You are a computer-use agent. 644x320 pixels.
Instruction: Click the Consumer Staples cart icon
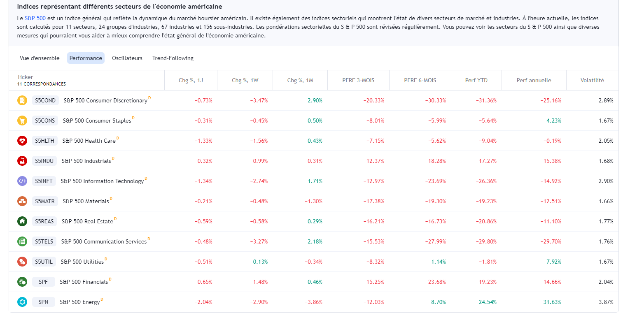22,121
